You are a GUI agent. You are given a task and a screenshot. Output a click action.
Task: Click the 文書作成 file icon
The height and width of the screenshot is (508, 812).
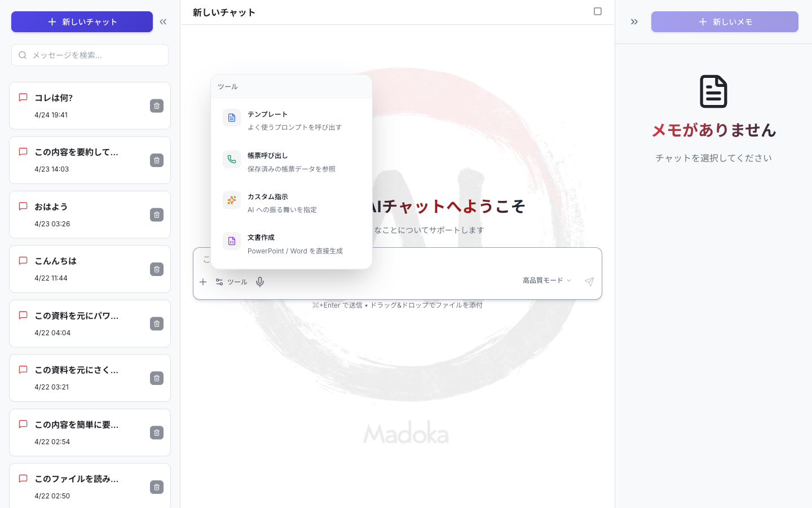[232, 241]
